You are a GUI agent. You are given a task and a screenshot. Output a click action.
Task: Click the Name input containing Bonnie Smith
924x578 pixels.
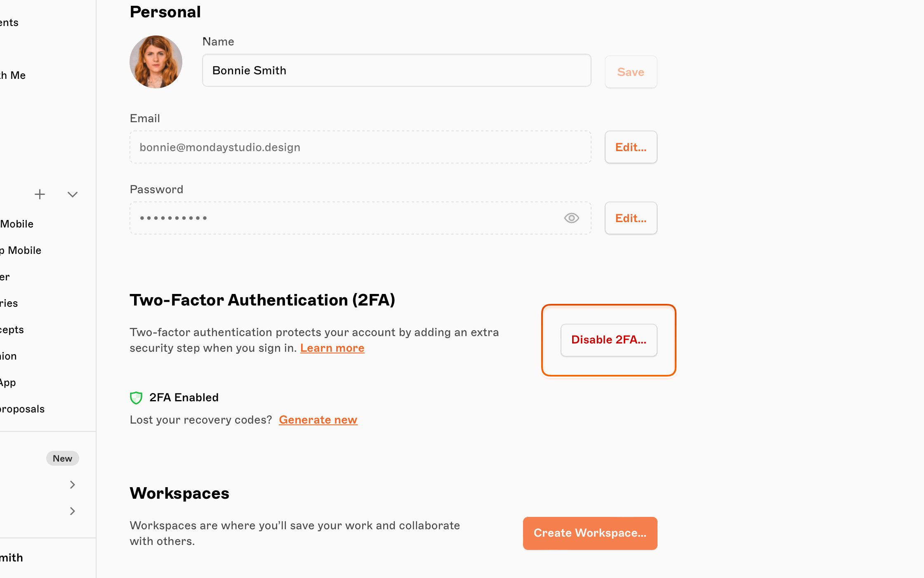[396, 70]
